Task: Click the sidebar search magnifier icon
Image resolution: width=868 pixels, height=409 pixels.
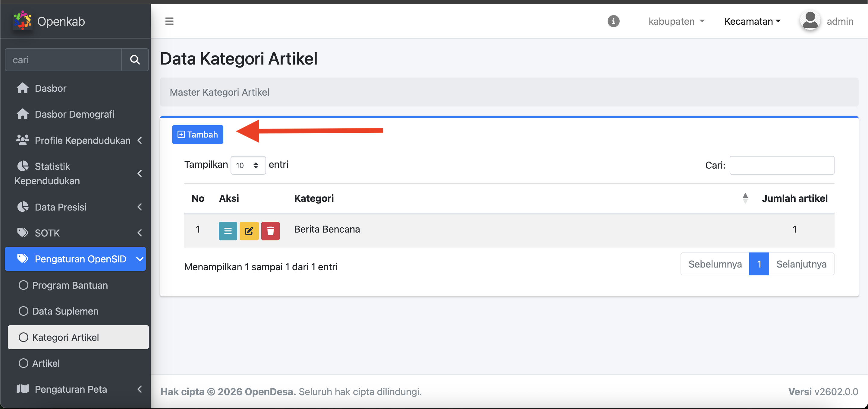Action: click(x=135, y=60)
